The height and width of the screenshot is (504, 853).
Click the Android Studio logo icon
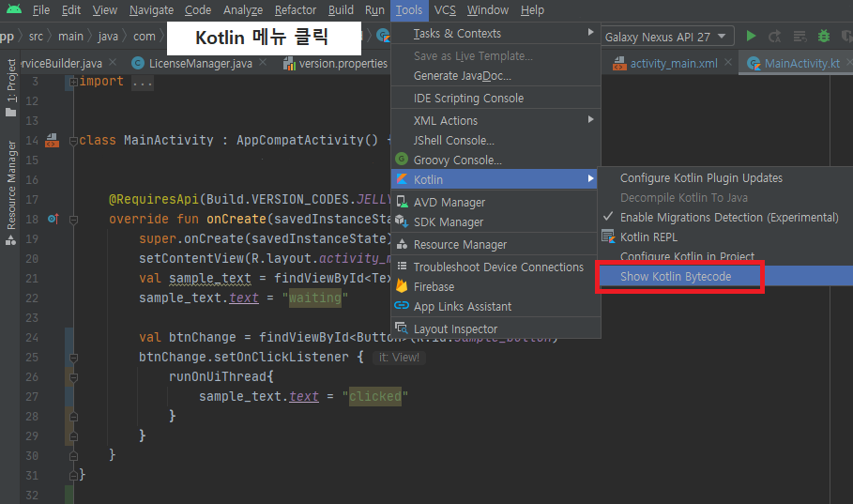[14, 9]
